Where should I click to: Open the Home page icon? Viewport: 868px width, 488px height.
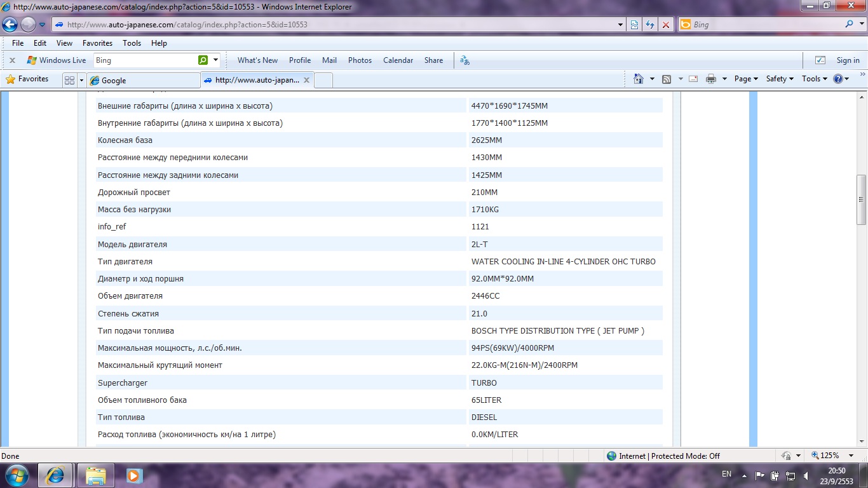tap(639, 79)
